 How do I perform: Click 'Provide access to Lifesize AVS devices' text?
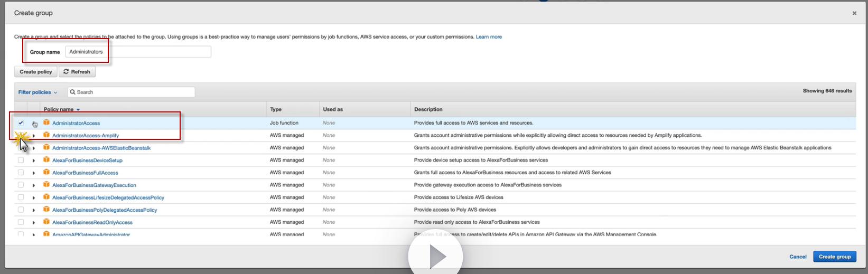coord(459,197)
